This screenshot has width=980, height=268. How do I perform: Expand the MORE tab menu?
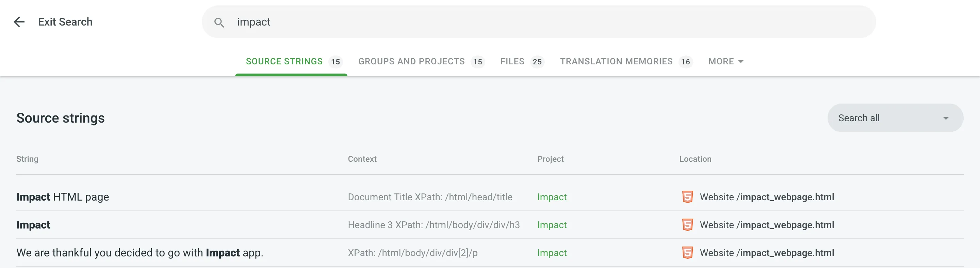pos(725,61)
